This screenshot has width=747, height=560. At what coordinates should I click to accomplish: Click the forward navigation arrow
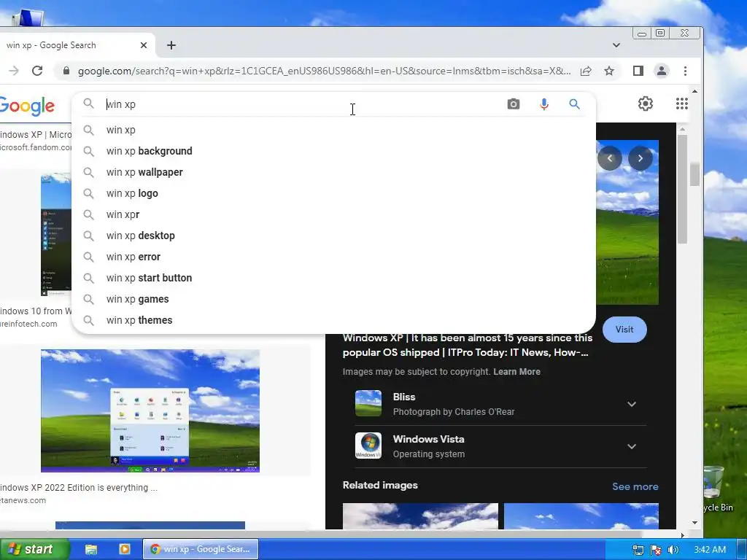coord(14,71)
